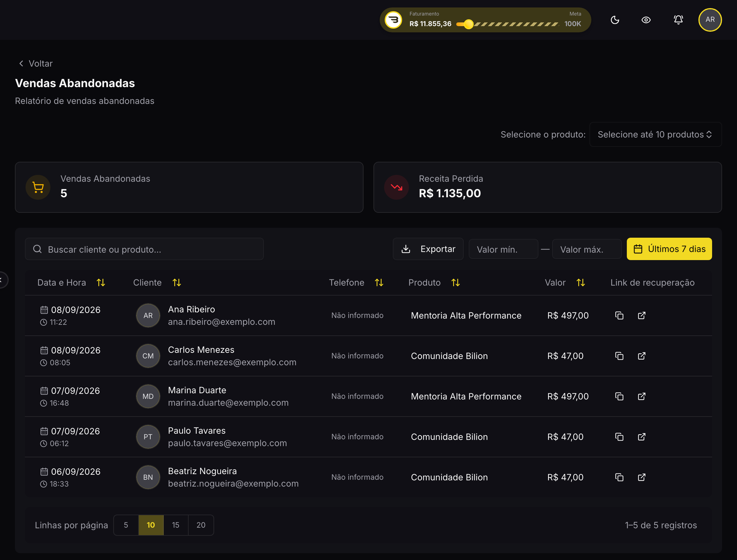The width and height of the screenshot is (737, 560).
Task: Click the revenue progress slider knob
Action: tap(468, 24)
